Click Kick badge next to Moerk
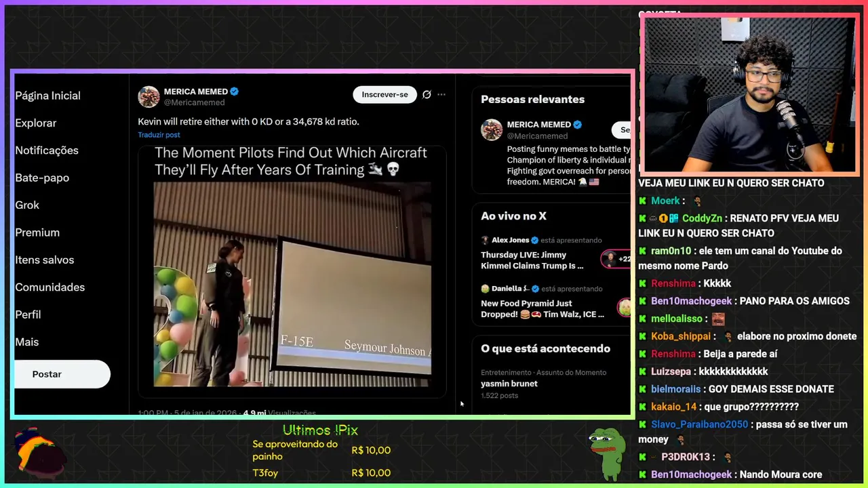Image resolution: width=868 pixels, height=488 pixels. (642, 201)
